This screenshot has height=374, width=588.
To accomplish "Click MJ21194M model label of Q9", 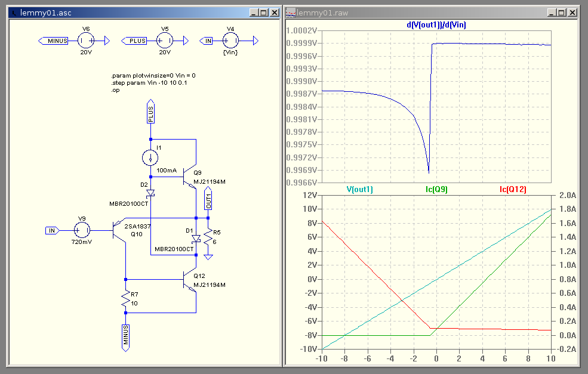I will (x=210, y=182).
